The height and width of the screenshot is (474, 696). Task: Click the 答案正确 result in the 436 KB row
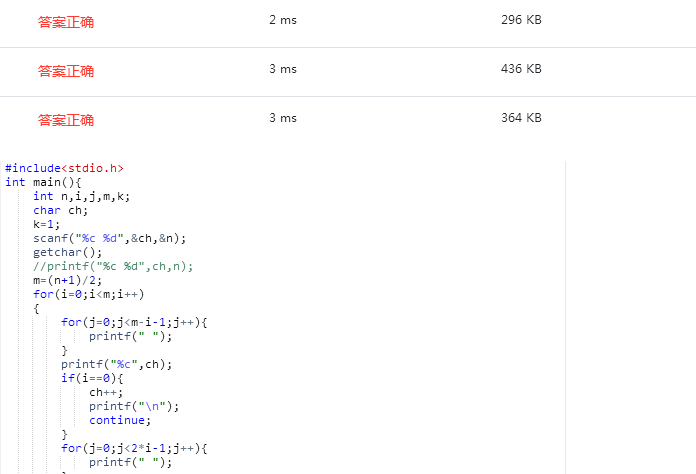pos(66,71)
